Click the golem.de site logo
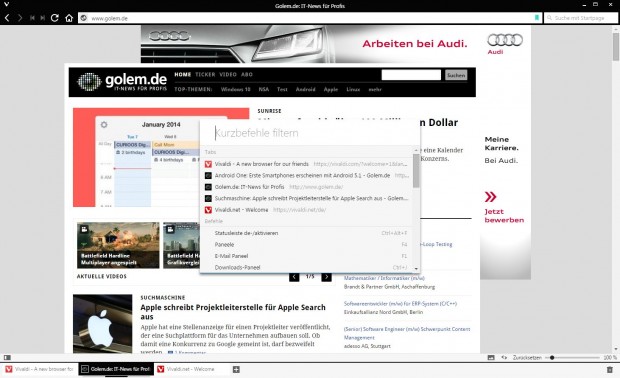620x378 pixels. (x=122, y=82)
